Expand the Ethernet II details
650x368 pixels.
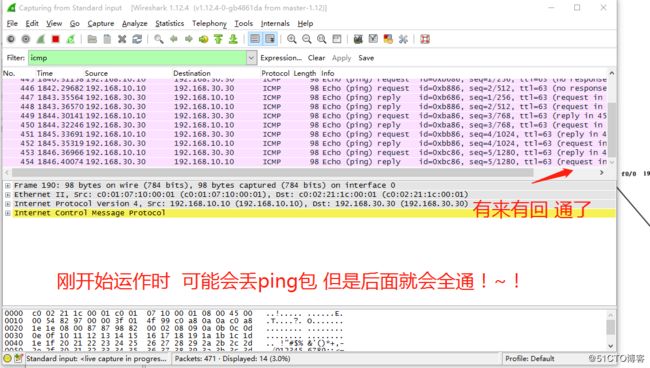(x=7, y=194)
